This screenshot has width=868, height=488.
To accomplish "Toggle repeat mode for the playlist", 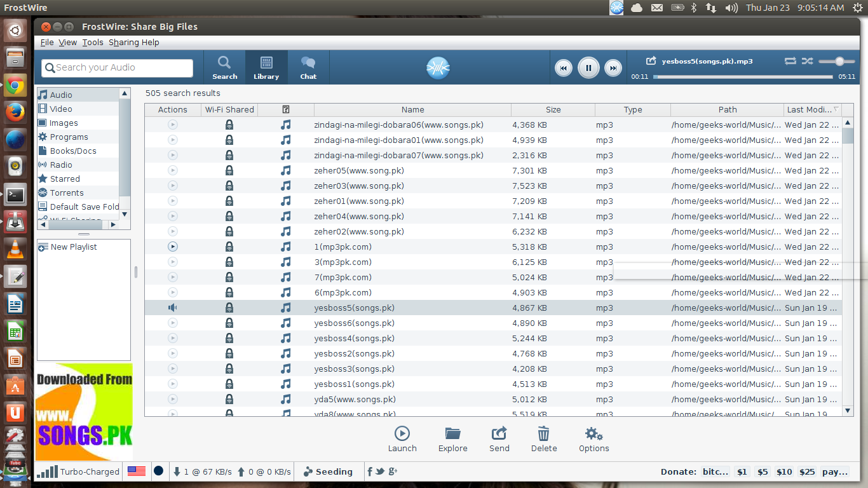I will (x=790, y=61).
